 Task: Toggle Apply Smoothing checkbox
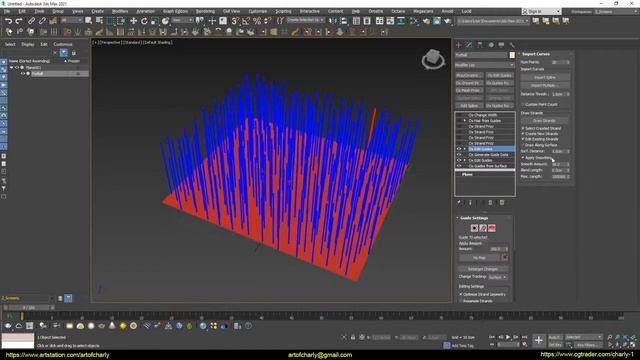[523, 158]
